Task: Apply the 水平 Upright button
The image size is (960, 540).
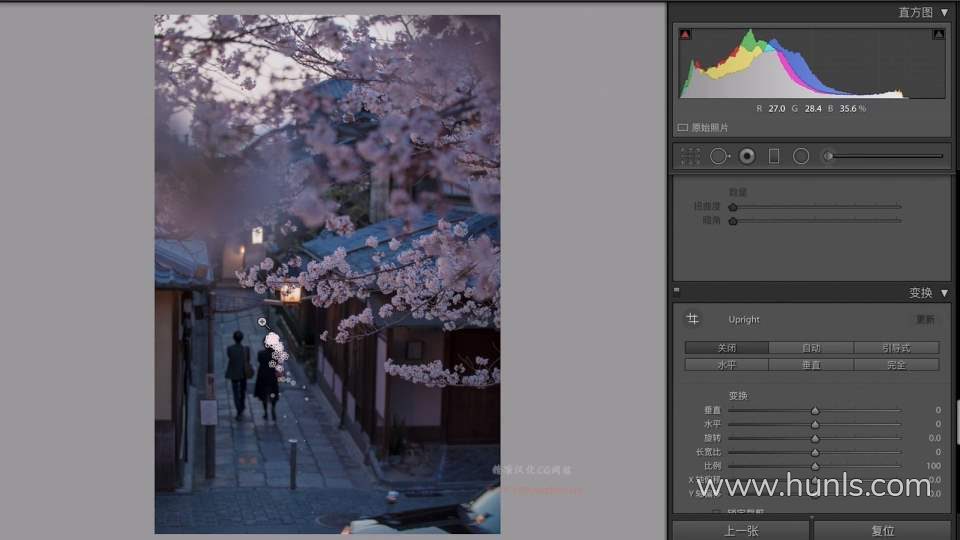Action: 727,365
